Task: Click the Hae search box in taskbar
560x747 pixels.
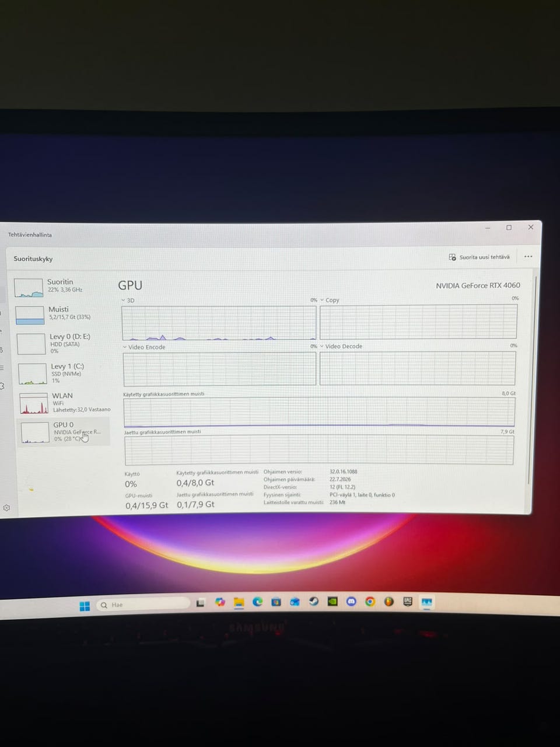Action: (142, 605)
